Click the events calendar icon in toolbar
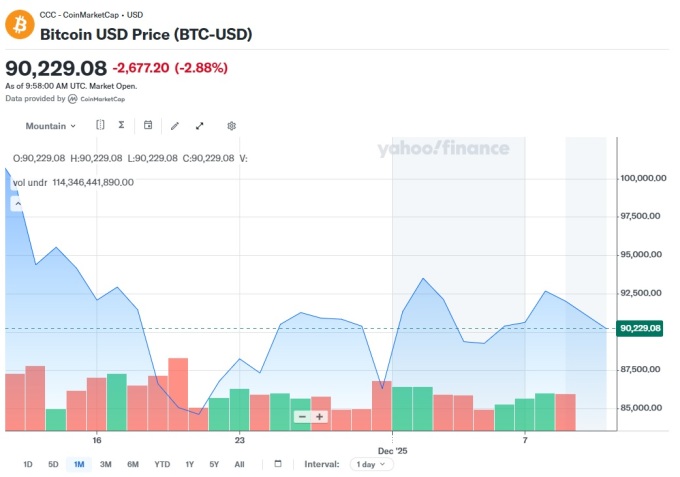Screen dimensions: 680x477 [148, 126]
